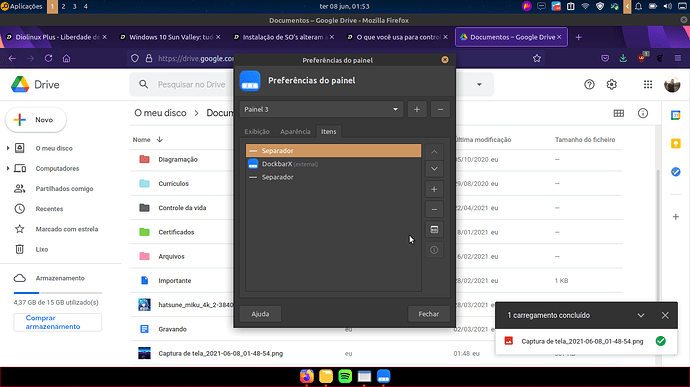
Task: Select the Itens tab
Action: coord(328,132)
